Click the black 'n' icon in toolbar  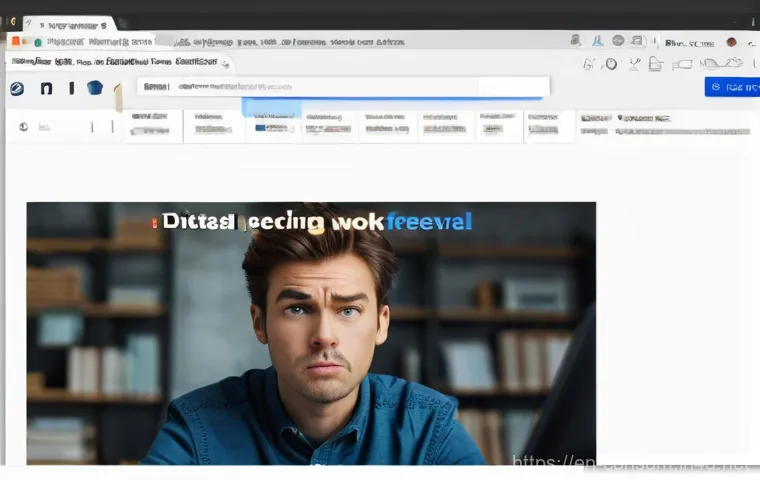(46, 88)
